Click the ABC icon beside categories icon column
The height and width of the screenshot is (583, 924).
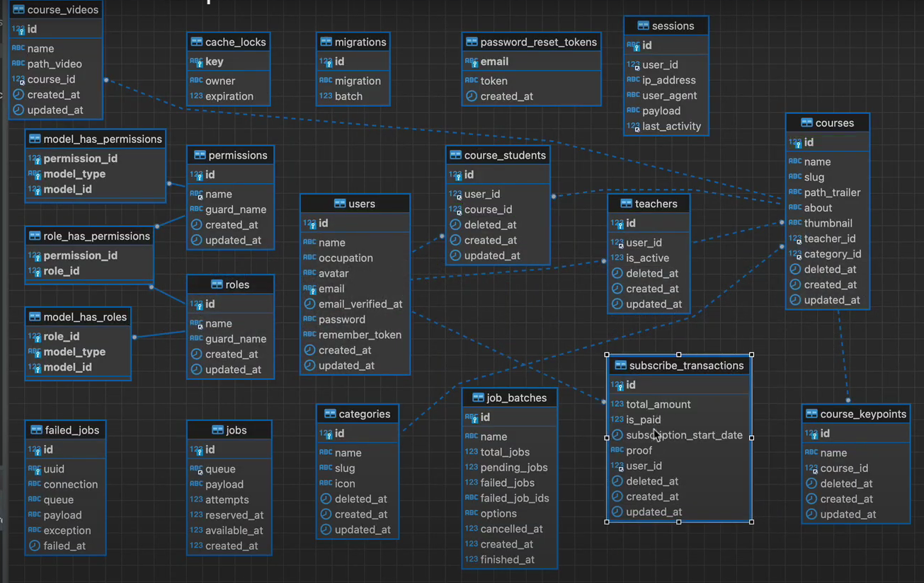[x=326, y=484]
